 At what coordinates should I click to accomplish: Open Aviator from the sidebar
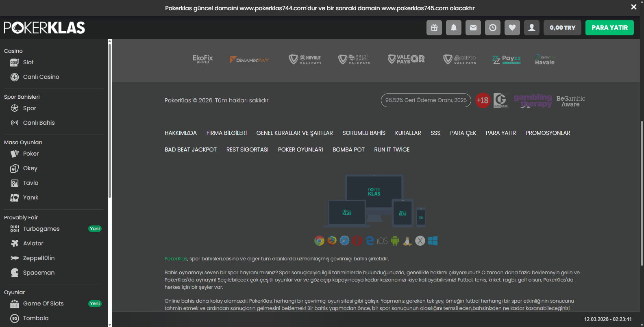tap(33, 243)
